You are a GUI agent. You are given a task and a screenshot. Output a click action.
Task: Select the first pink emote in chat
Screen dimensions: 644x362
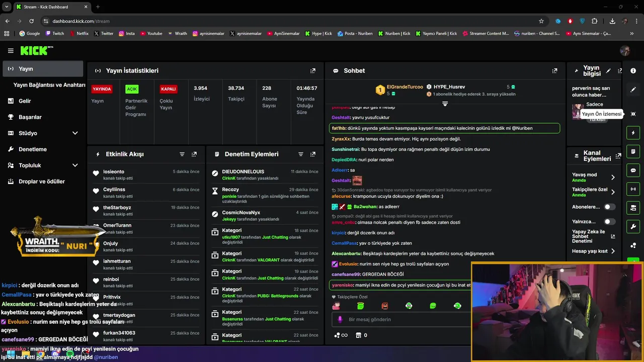tap(336, 306)
